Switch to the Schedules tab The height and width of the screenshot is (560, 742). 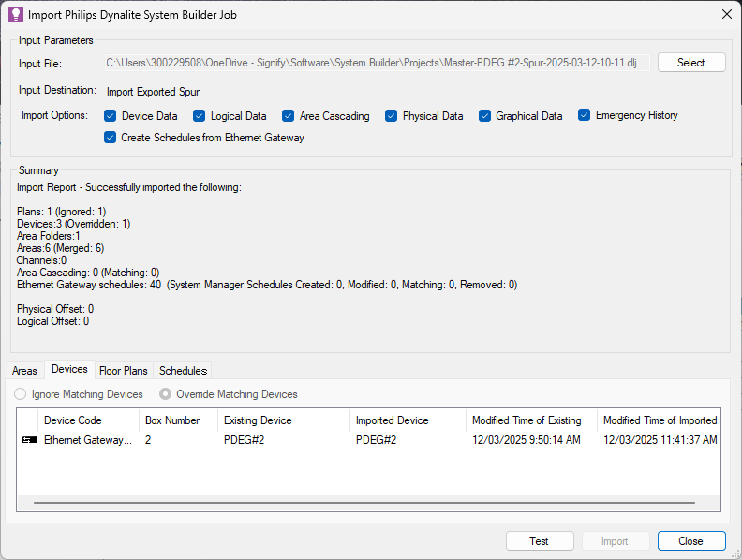(x=183, y=371)
